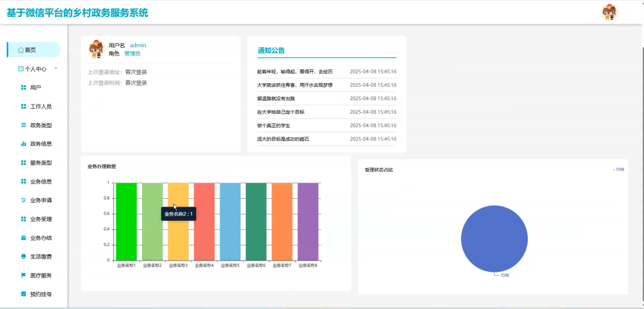Click the purple 业务名称8 bar
The width and height of the screenshot is (644, 309).
308,222
